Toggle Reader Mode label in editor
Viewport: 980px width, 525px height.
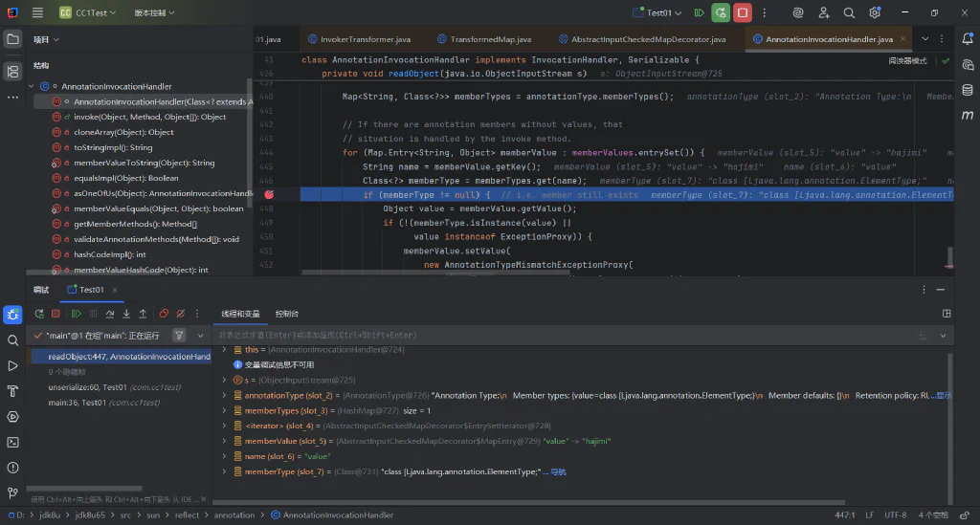(x=907, y=60)
